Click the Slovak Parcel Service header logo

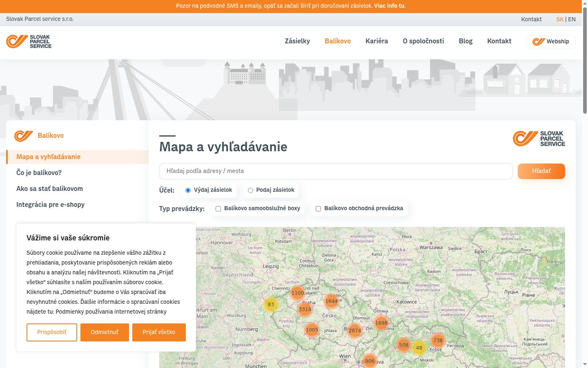tap(29, 41)
